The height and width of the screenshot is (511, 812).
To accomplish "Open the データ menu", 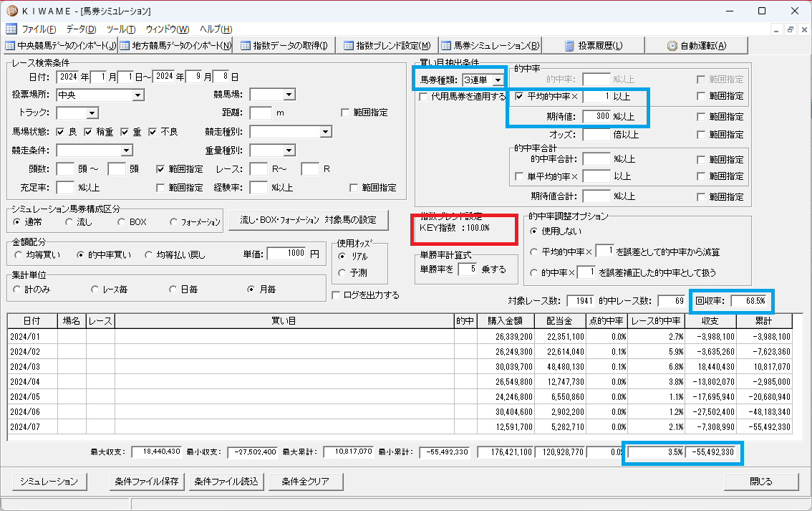I will tap(81, 29).
